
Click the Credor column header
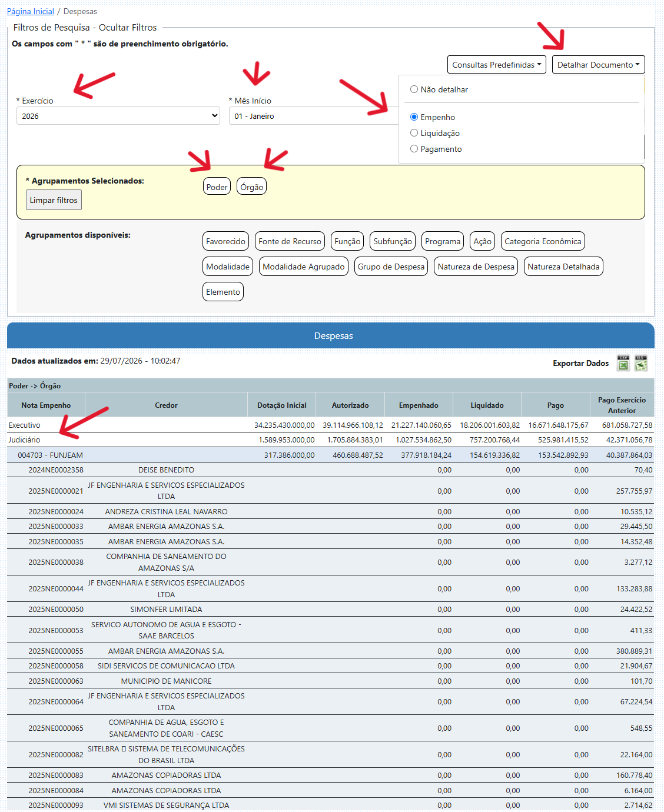pos(166,405)
